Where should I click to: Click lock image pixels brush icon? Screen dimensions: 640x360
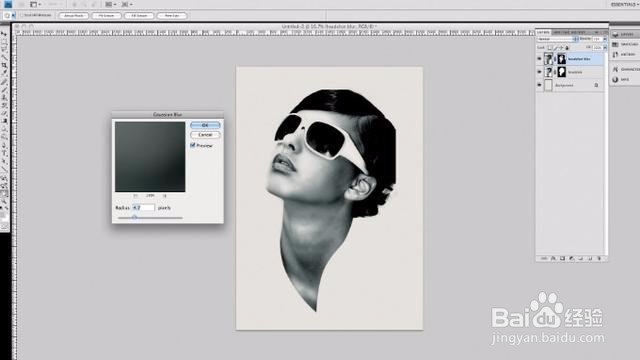point(556,48)
